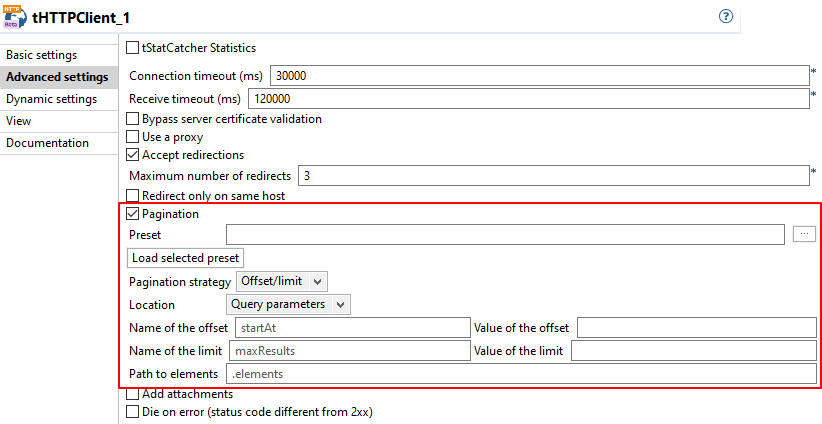Click the help question mark icon

click(726, 17)
